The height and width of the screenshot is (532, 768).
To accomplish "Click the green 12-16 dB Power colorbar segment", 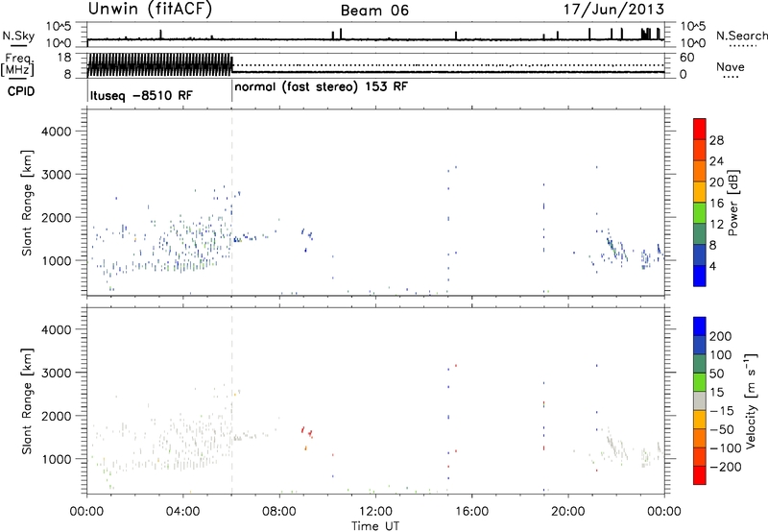I will [x=700, y=212].
